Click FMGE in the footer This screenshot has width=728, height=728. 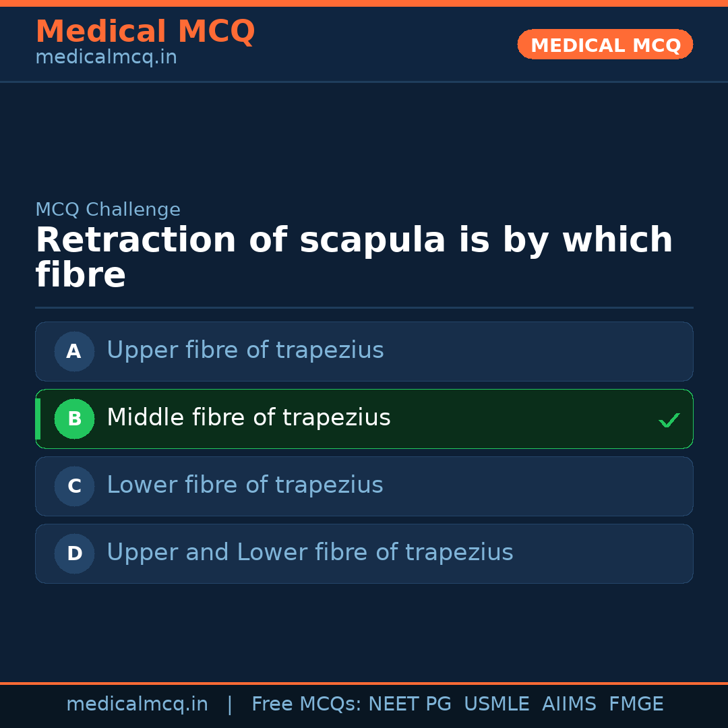(636, 704)
